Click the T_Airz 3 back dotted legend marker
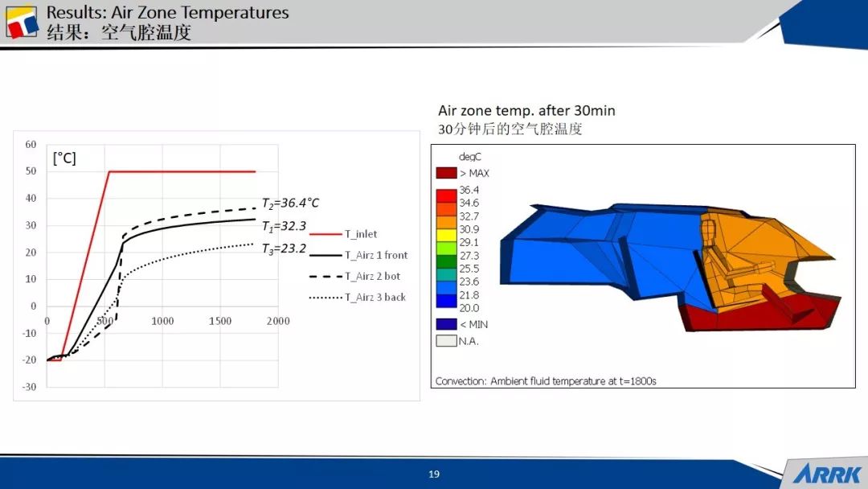 325,297
